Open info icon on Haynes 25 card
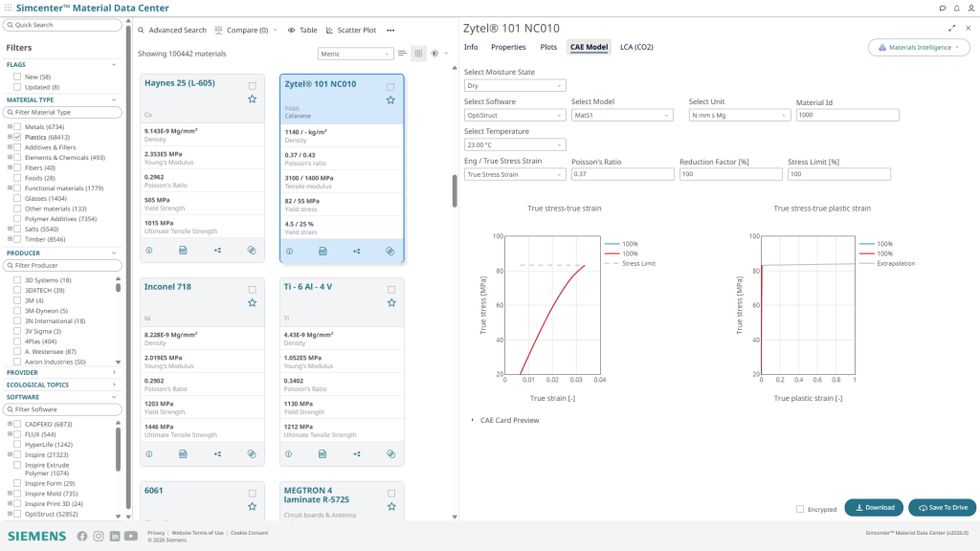 (148, 251)
